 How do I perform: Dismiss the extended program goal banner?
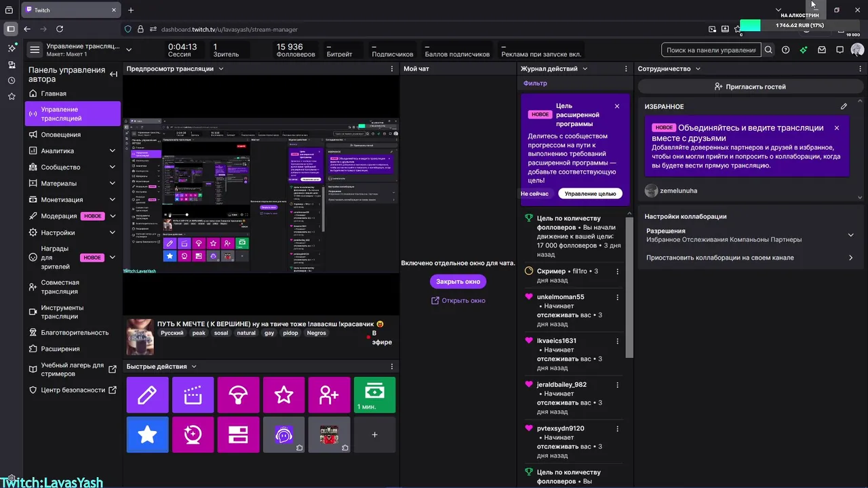617,106
